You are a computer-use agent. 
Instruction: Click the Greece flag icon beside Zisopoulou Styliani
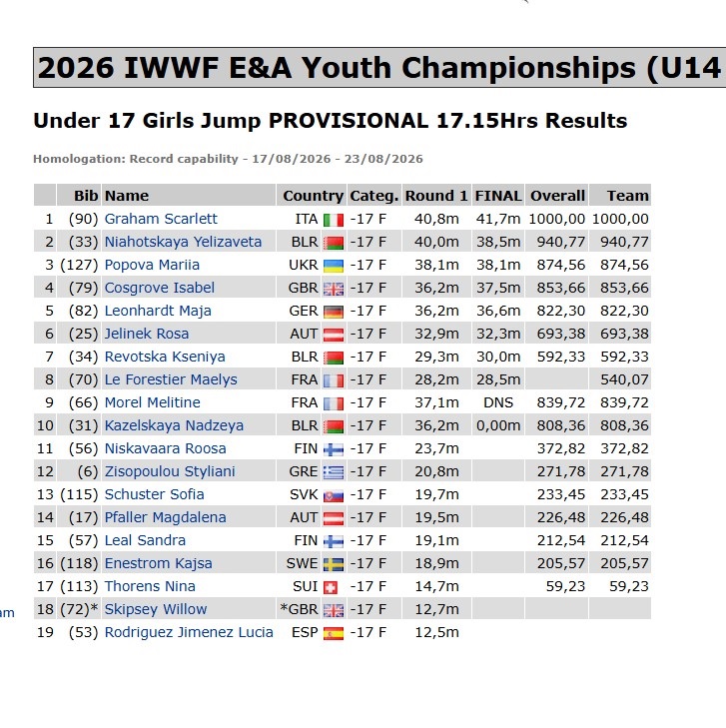coord(334,472)
